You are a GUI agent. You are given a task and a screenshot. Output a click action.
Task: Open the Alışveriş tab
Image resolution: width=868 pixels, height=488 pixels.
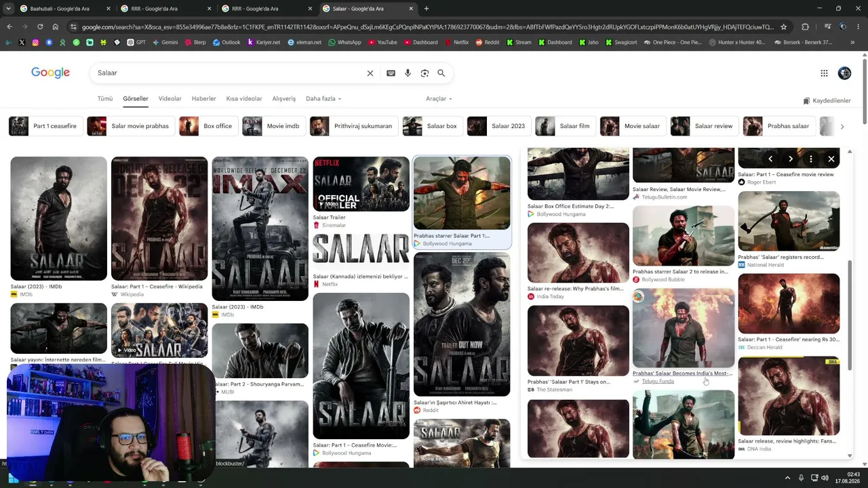point(284,99)
